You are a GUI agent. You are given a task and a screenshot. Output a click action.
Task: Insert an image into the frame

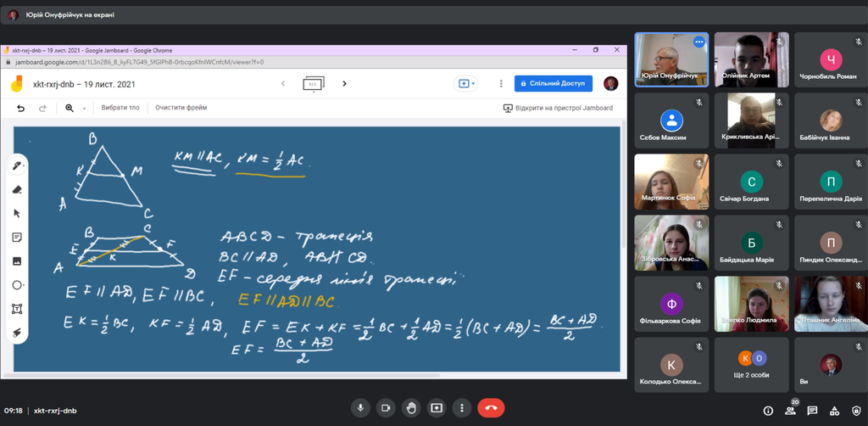coord(17,261)
